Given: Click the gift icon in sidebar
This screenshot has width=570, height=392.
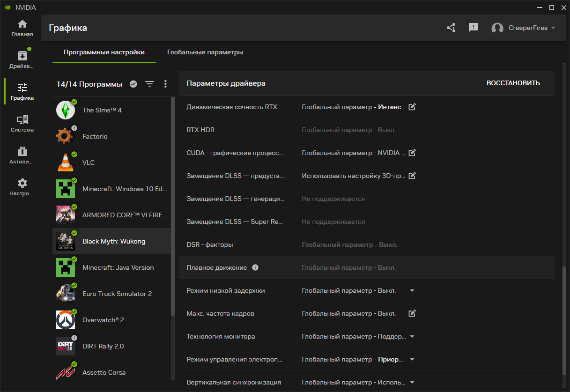Looking at the screenshot, I should coord(22,155).
